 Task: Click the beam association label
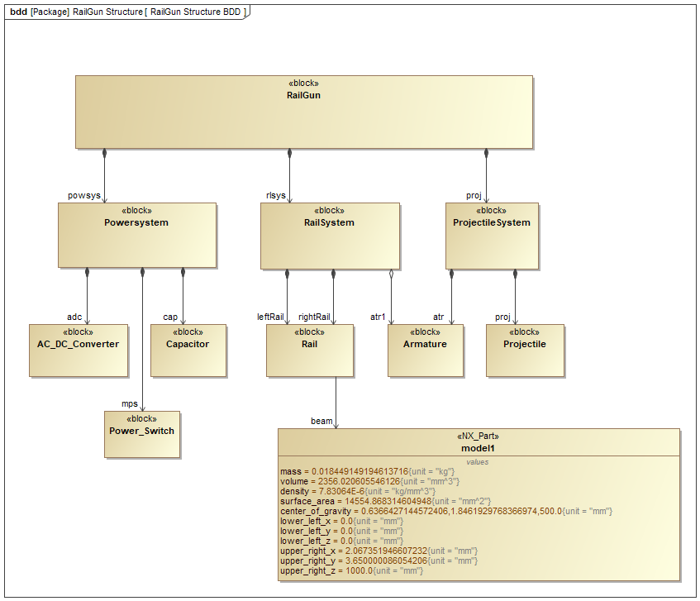[321, 421]
